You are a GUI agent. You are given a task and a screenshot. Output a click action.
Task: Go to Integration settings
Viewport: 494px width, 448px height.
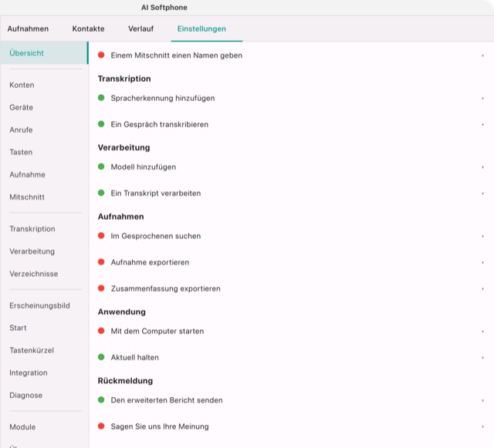pos(29,372)
